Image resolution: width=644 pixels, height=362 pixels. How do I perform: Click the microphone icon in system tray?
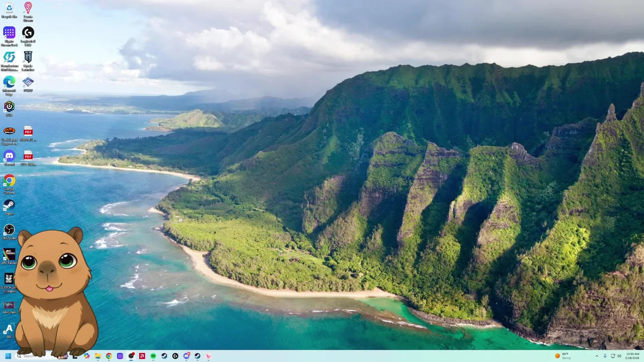[605, 356]
